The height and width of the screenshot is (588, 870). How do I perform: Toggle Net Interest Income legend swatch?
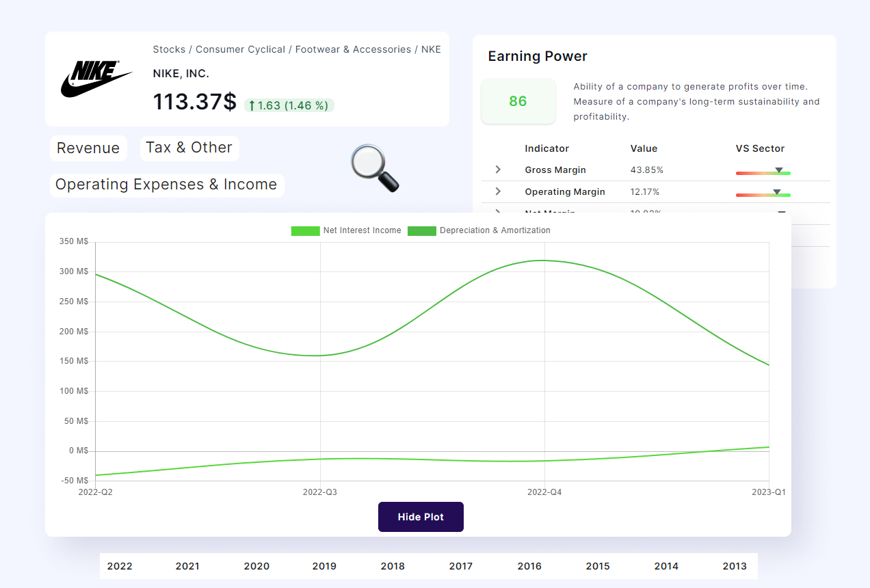(305, 230)
